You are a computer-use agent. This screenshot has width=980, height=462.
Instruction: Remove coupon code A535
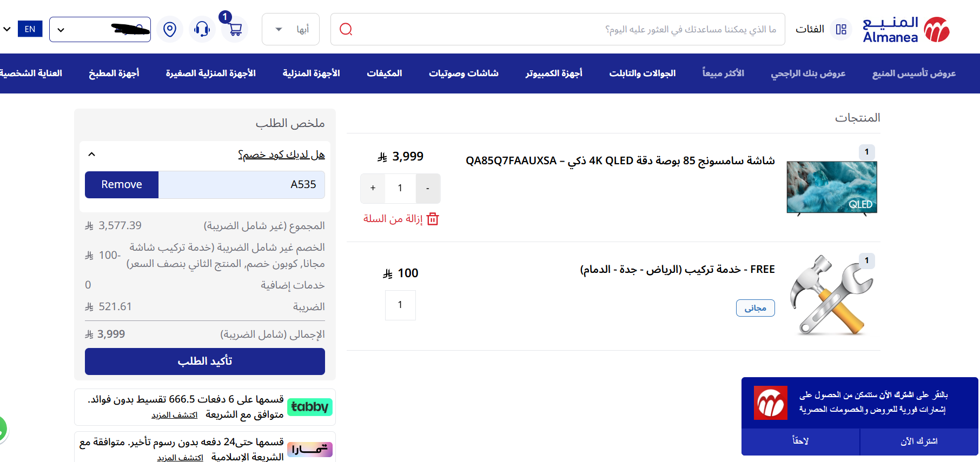122,185
